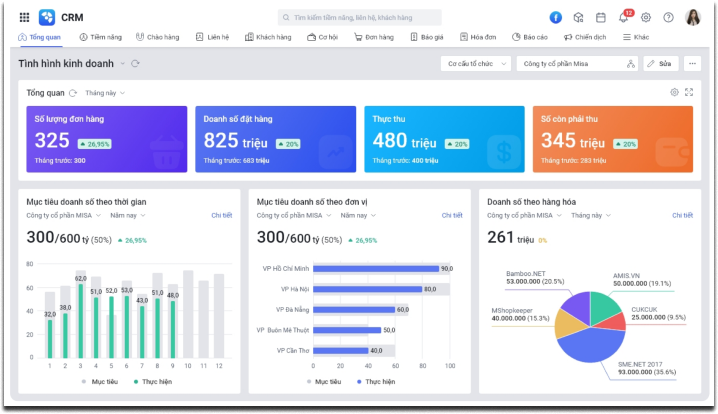The width and height of the screenshot is (718, 414).
Task: Expand the Tổng quan panel to fullscreen
Action: click(689, 92)
